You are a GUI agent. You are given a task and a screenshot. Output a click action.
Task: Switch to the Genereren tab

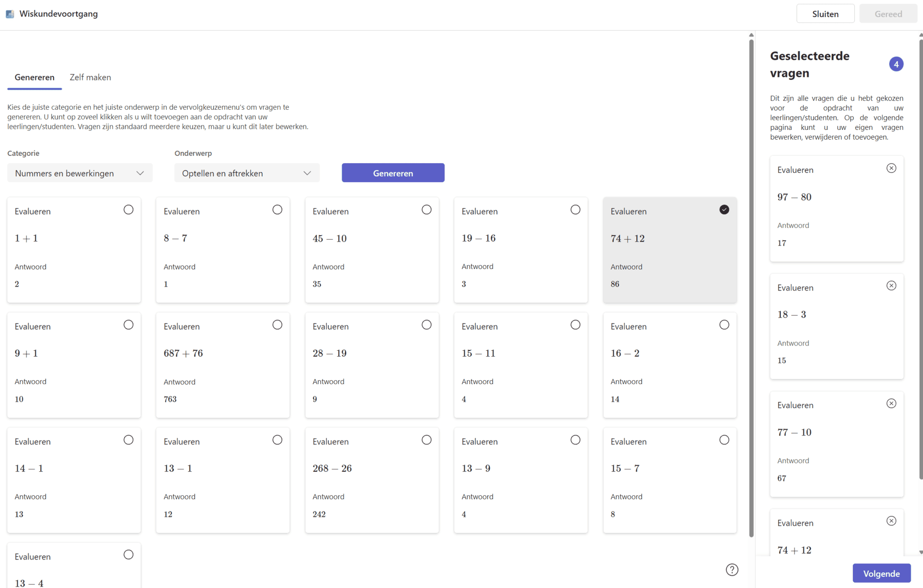tap(34, 77)
